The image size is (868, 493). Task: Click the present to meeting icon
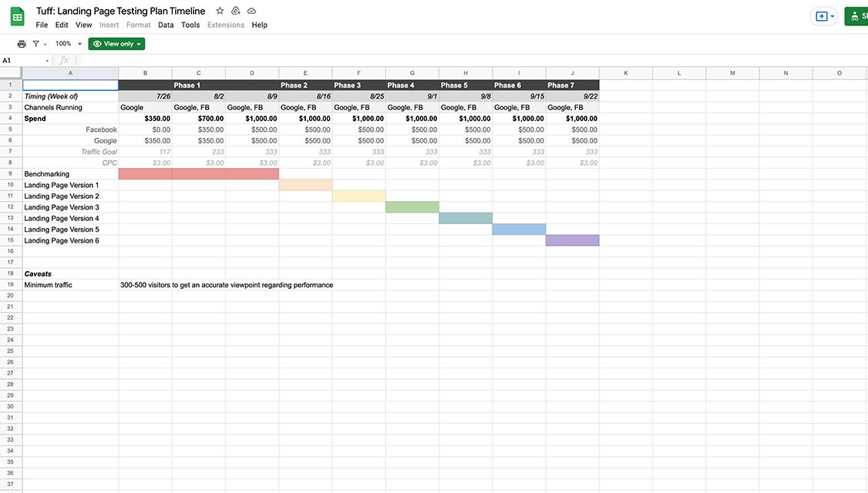pyautogui.click(x=823, y=16)
